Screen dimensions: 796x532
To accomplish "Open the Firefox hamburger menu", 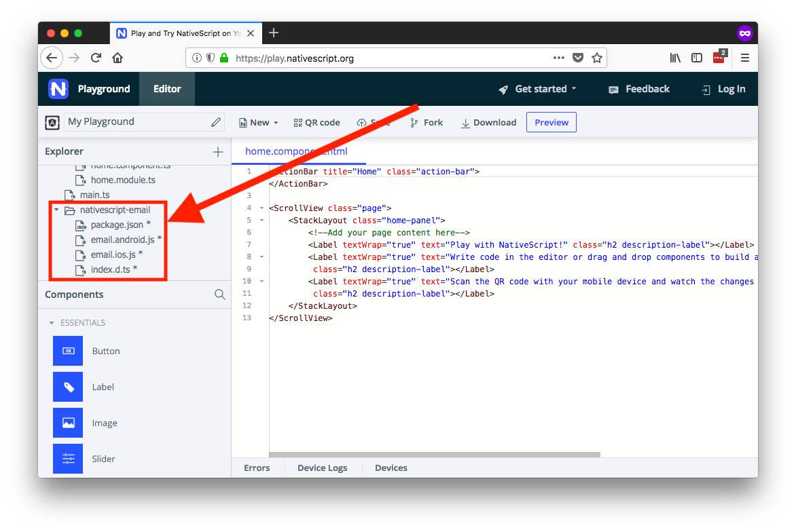I will (x=745, y=58).
